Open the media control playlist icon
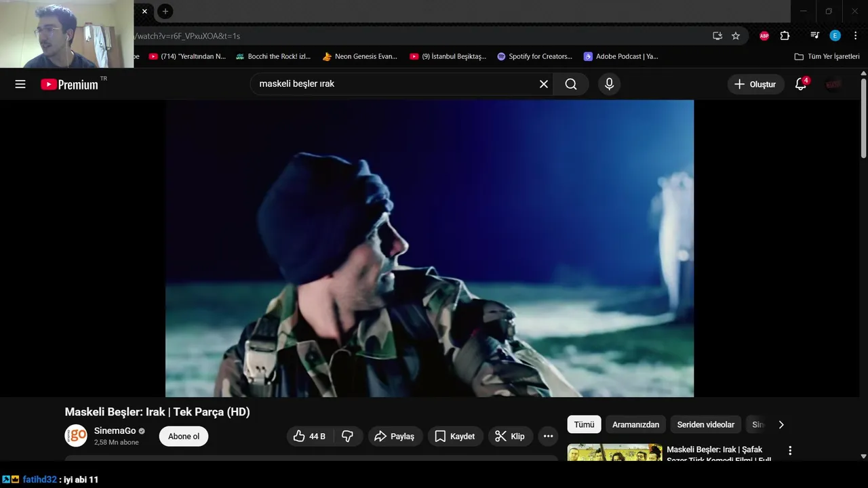This screenshot has width=868, height=488. (x=815, y=36)
